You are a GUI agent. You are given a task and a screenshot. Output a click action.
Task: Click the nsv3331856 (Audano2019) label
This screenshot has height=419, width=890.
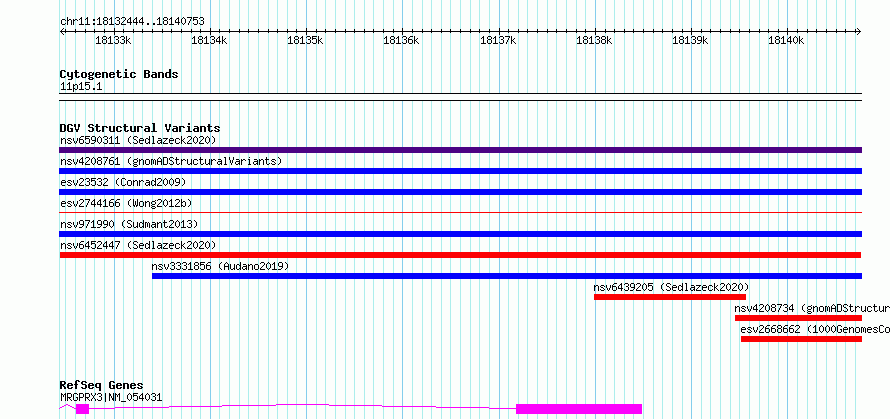point(220,266)
